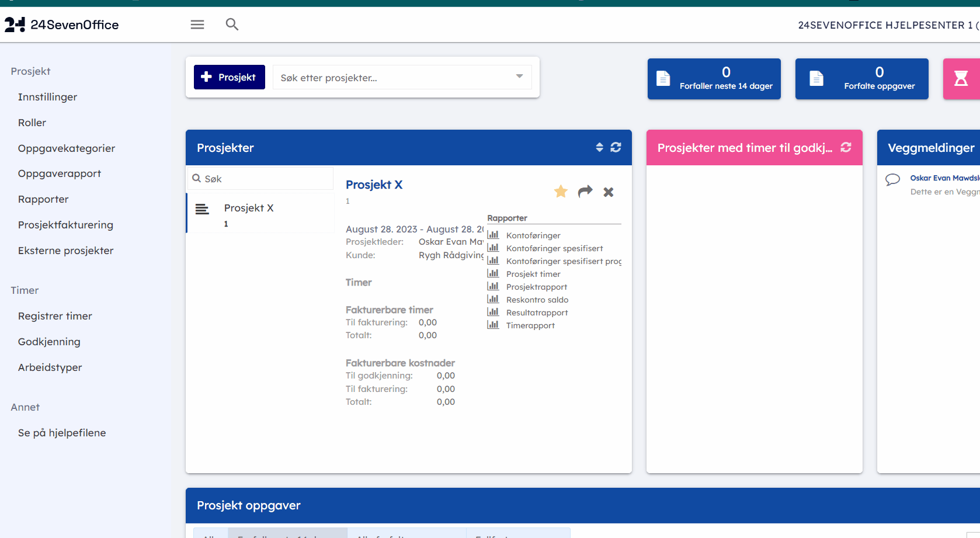The image size is (980, 538).
Task: Select Prosjekt X in the project list
Action: tap(249, 209)
